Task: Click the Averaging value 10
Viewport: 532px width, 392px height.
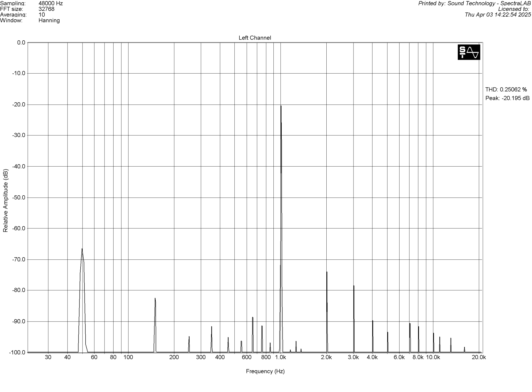Action: [42, 15]
